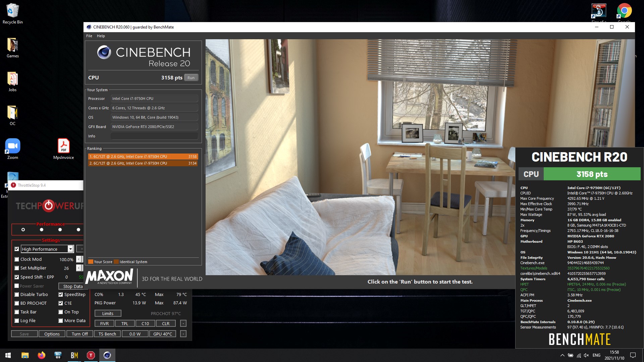Open the taskbar clock and date
Screen dimensions: 644x362
pyautogui.click(x=614, y=355)
